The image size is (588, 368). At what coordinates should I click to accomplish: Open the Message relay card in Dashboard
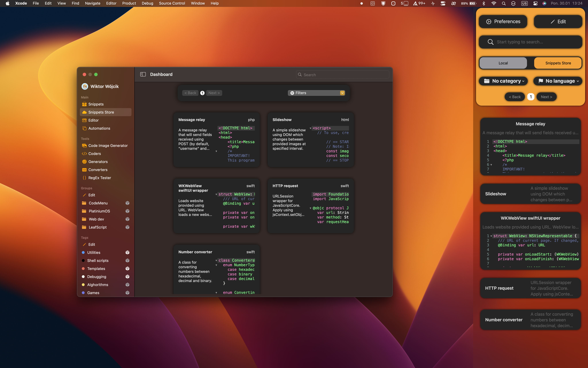(x=216, y=140)
